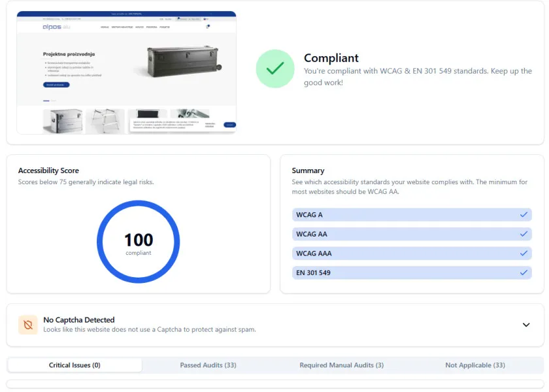This screenshot has width=549, height=392.
Task: Click the checkmark on the WCAG AA row
Action: [x=524, y=234]
